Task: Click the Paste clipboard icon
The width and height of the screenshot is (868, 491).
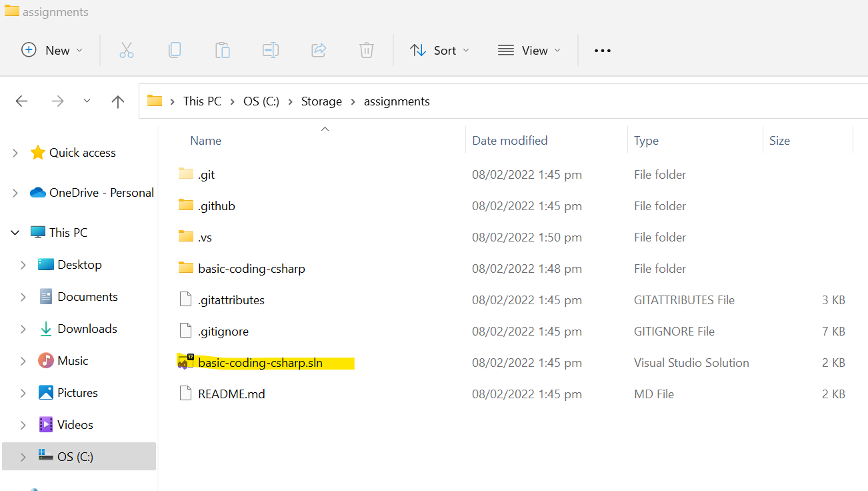Action: (223, 50)
